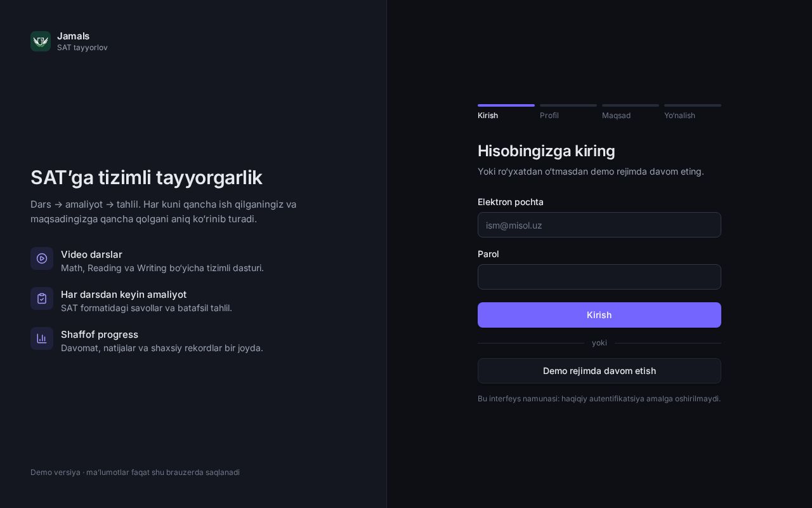Click the purple Kirish button
The width and height of the screenshot is (812, 508).
click(599, 315)
